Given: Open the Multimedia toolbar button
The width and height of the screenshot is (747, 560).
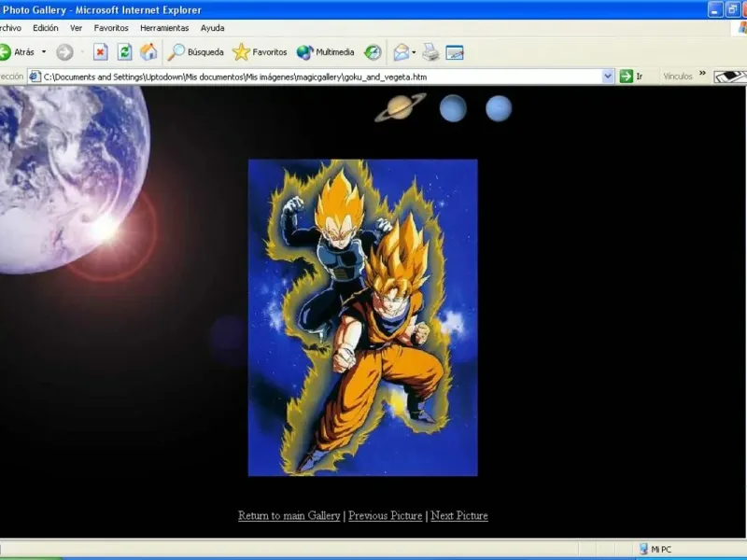Looking at the screenshot, I should pos(325,52).
